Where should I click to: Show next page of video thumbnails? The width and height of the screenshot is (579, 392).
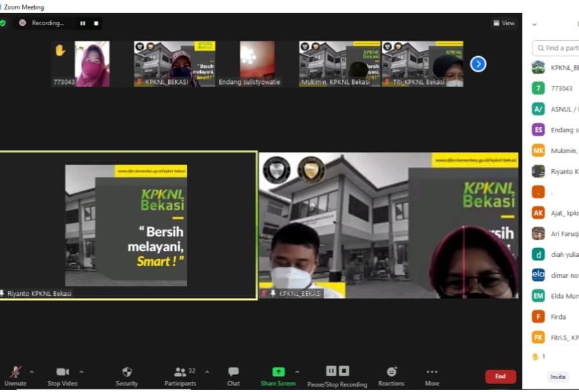pyautogui.click(x=478, y=64)
